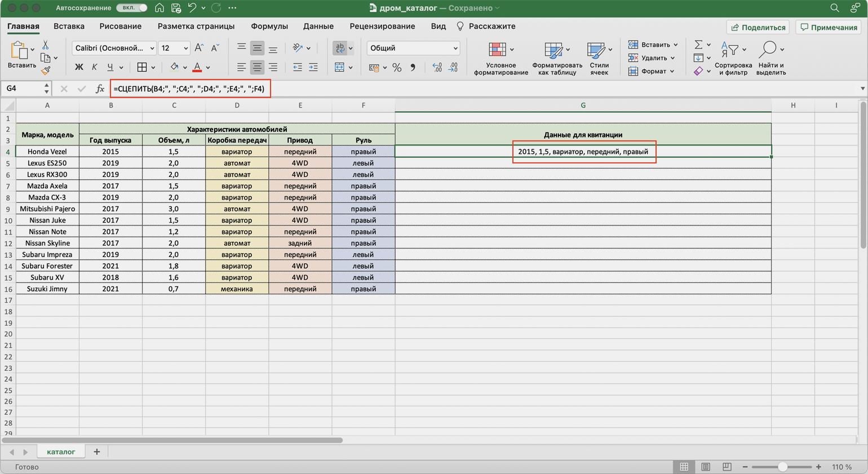The image size is (868, 474).
Task: Click the AutoSum sigma icon
Action: (x=698, y=45)
